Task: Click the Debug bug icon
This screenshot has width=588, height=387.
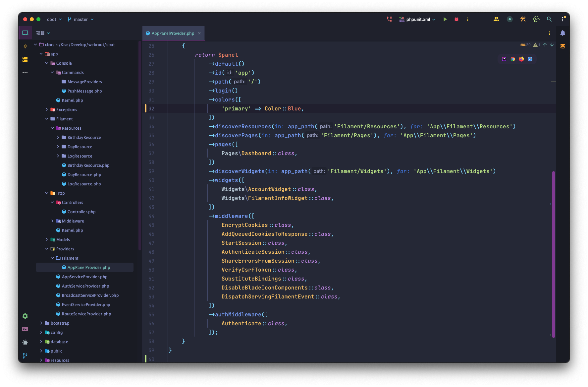Action: [456, 19]
